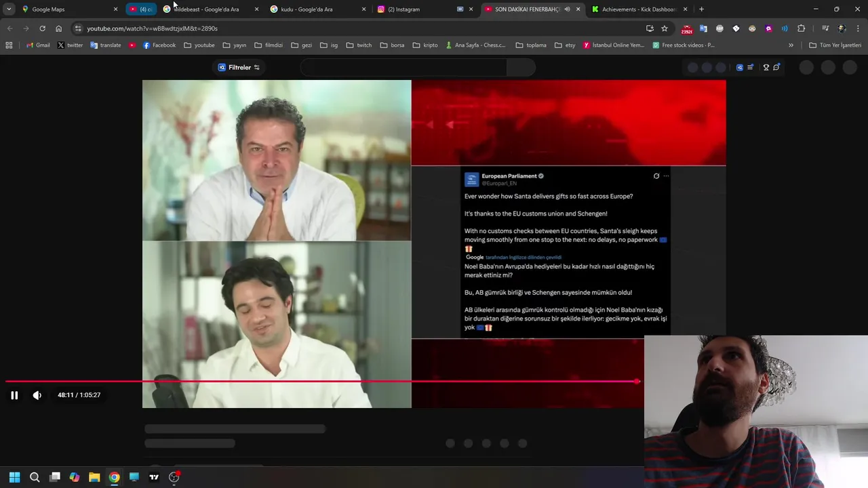868x488 pixels.
Task: Reload the current page
Action: tap(42, 28)
